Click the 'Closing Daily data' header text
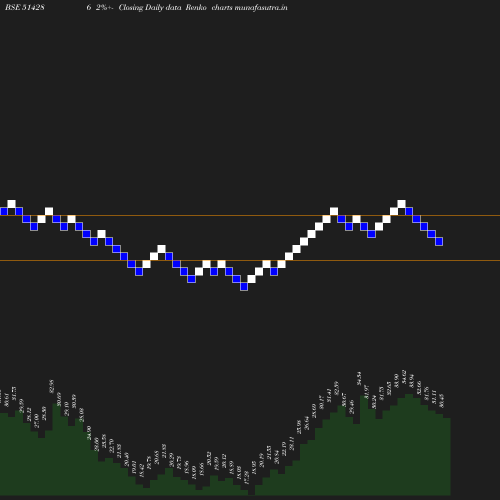Screen dimensions: 500x500 click(150, 7)
